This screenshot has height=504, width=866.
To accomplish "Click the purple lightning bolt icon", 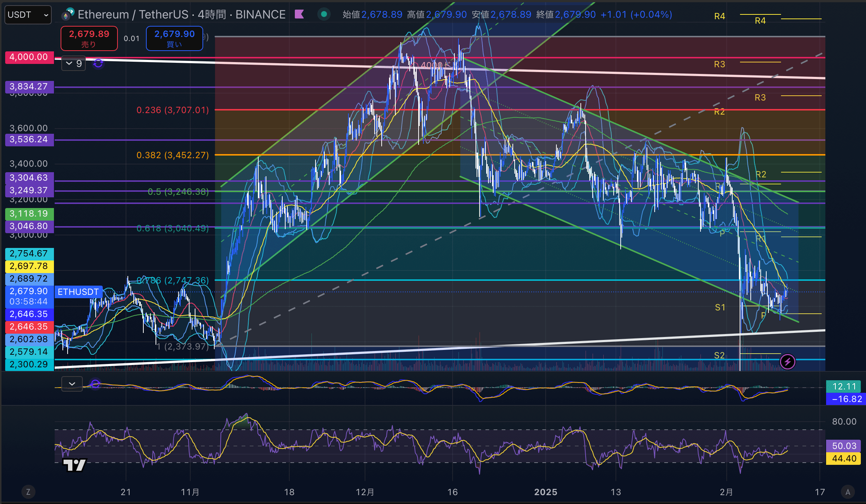I will point(787,362).
